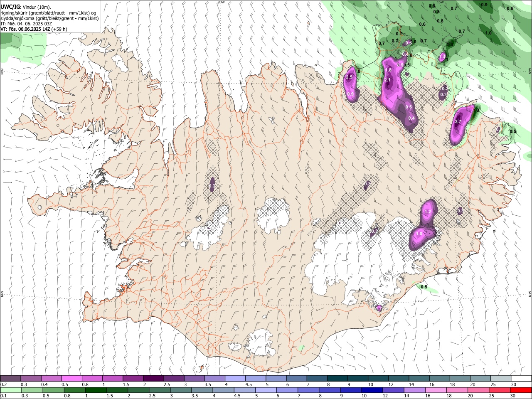Click the light grey 25–30 snow legend swatch
Image resolution: width=532 pixels, height=399 pixels.
pos(500,378)
